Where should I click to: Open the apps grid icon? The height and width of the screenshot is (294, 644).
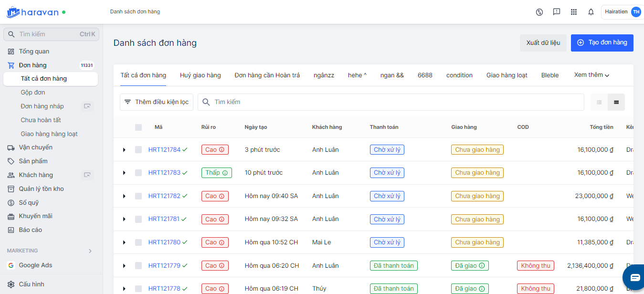(x=574, y=12)
